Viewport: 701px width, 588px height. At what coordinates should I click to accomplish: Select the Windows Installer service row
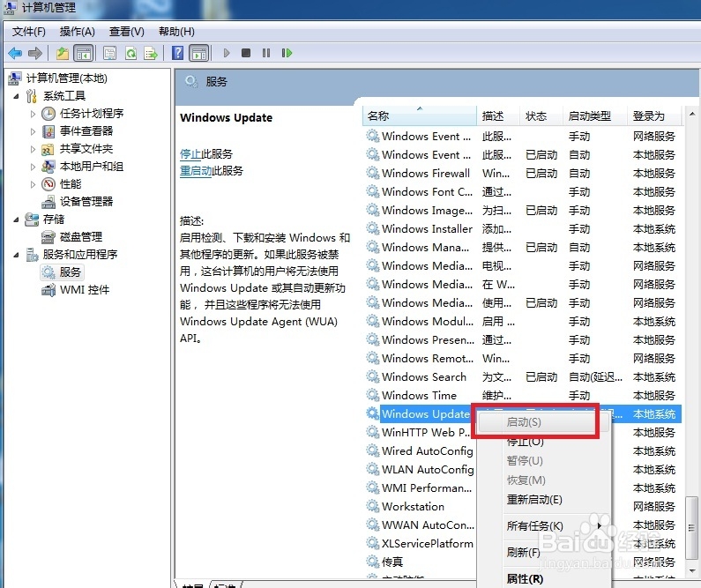click(x=522, y=229)
